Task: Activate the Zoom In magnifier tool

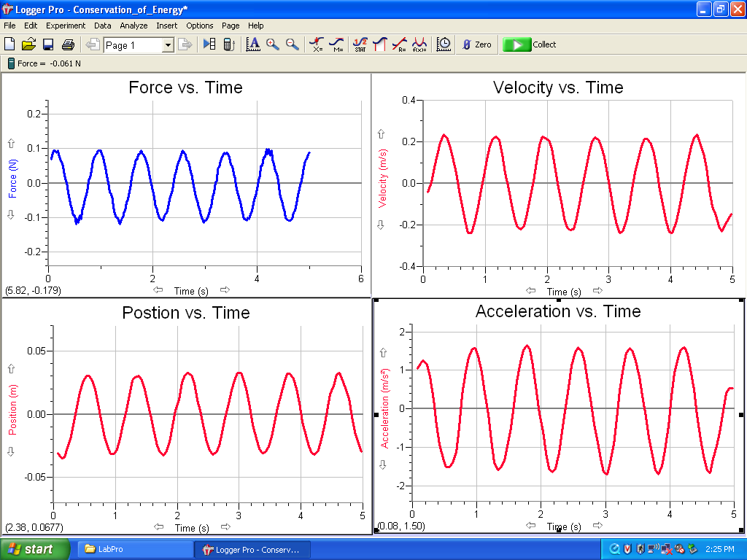Action: point(273,44)
